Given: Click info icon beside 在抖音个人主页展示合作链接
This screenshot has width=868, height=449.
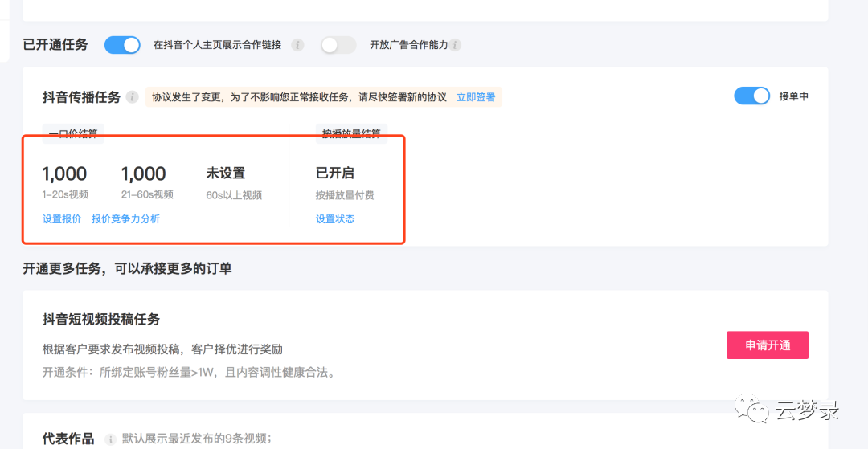Looking at the screenshot, I should [298, 45].
